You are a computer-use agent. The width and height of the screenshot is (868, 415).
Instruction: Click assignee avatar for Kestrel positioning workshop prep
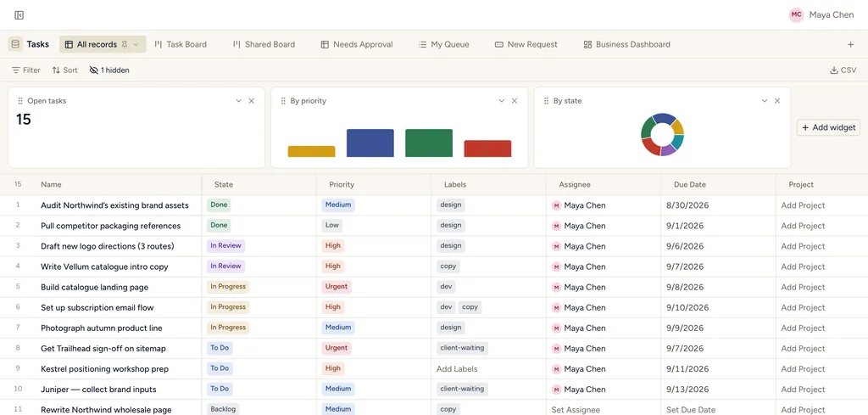pyautogui.click(x=556, y=369)
